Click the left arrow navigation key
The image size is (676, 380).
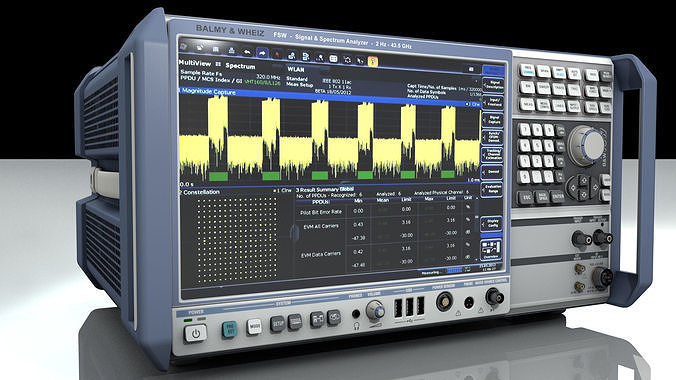pos(573,188)
